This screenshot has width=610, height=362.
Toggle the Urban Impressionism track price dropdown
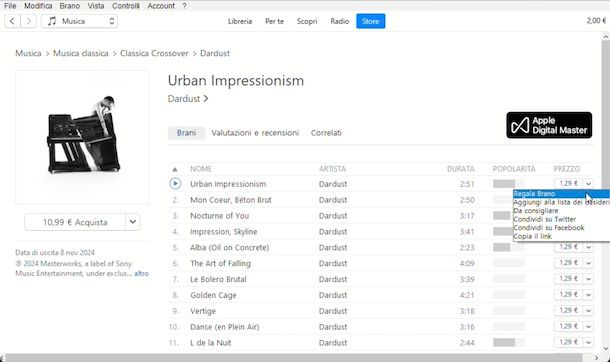pos(589,183)
